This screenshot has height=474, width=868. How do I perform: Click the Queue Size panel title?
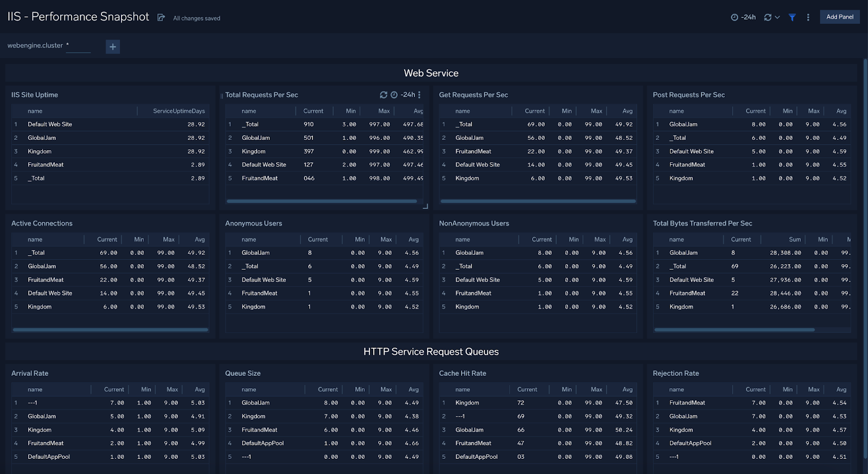[242, 374]
